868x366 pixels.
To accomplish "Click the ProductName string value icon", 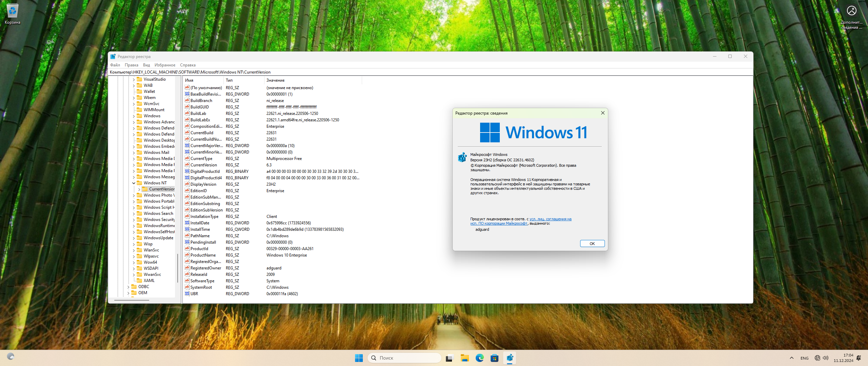I will pyautogui.click(x=187, y=255).
